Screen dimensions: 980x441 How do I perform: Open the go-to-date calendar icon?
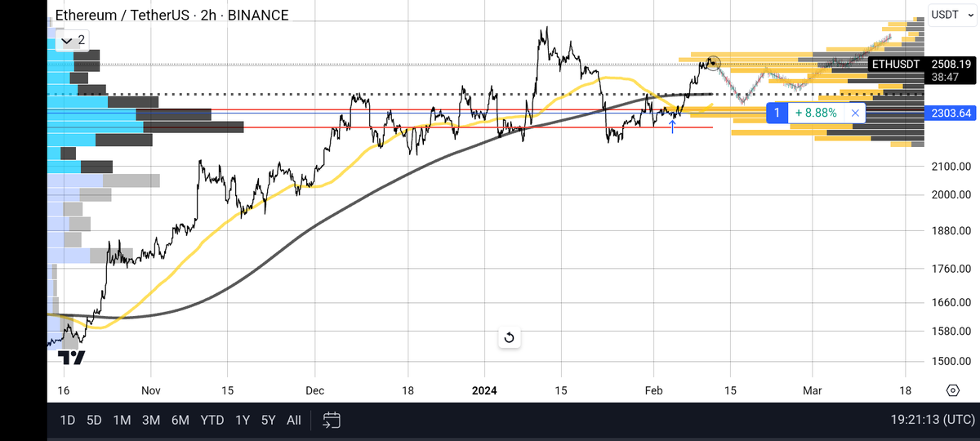[x=331, y=421]
